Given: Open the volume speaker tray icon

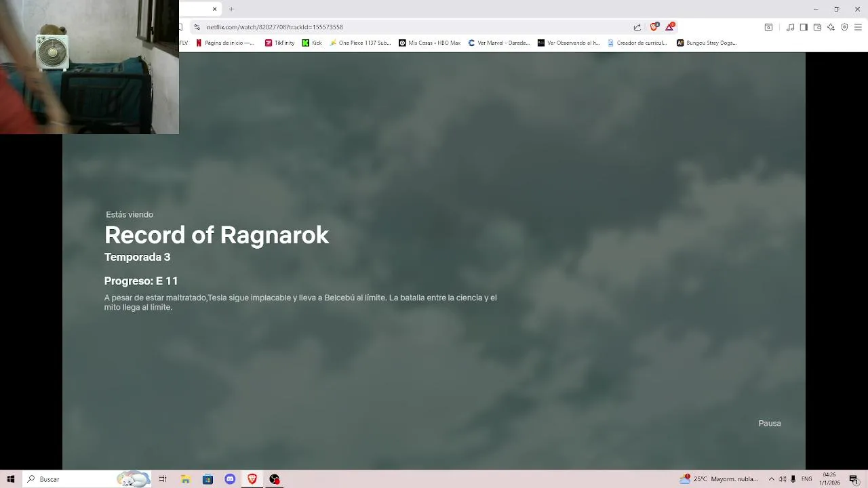Looking at the screenshot, I should point(782,479).
